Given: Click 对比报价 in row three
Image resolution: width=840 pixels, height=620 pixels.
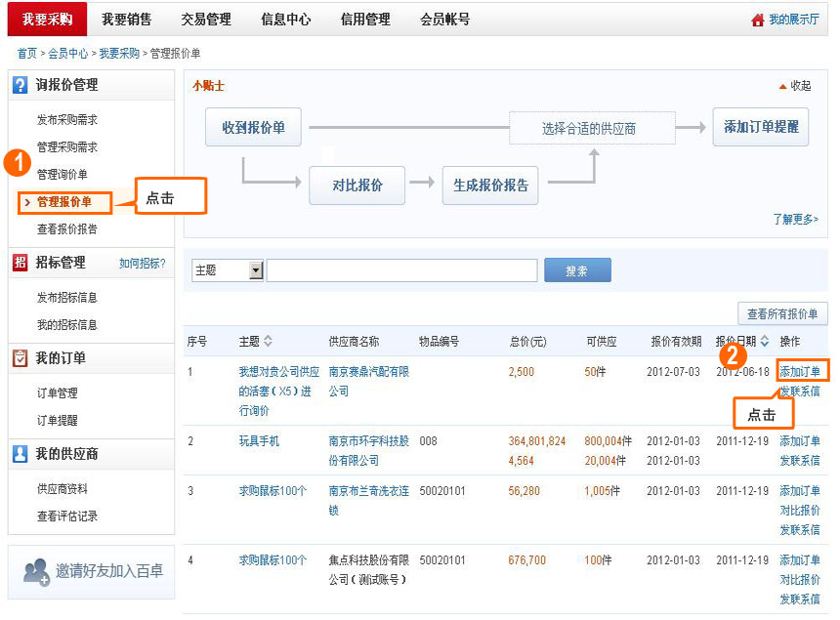Looking at the screenshot, I should [x=800, y=511].
